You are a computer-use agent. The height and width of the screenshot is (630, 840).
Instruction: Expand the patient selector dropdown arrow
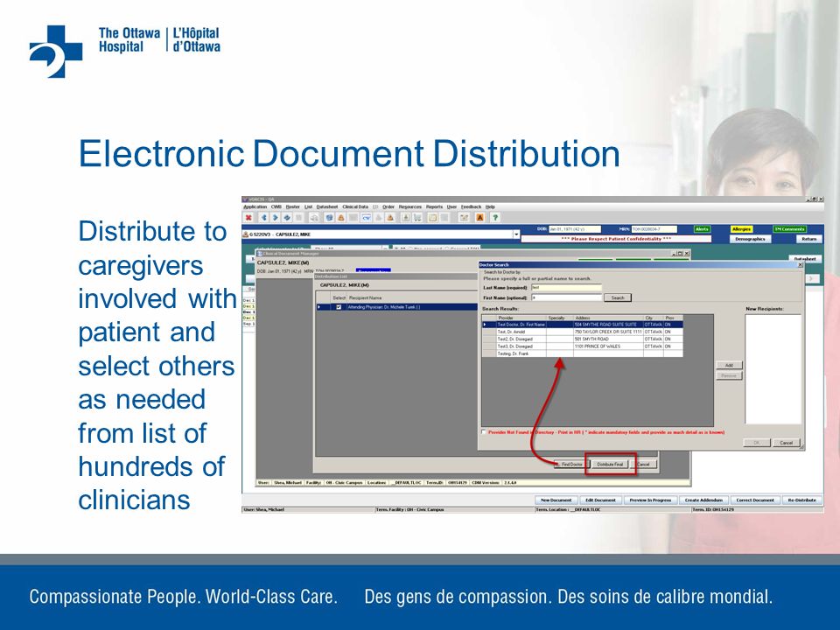pyautogui.click(x=516, y=234)
